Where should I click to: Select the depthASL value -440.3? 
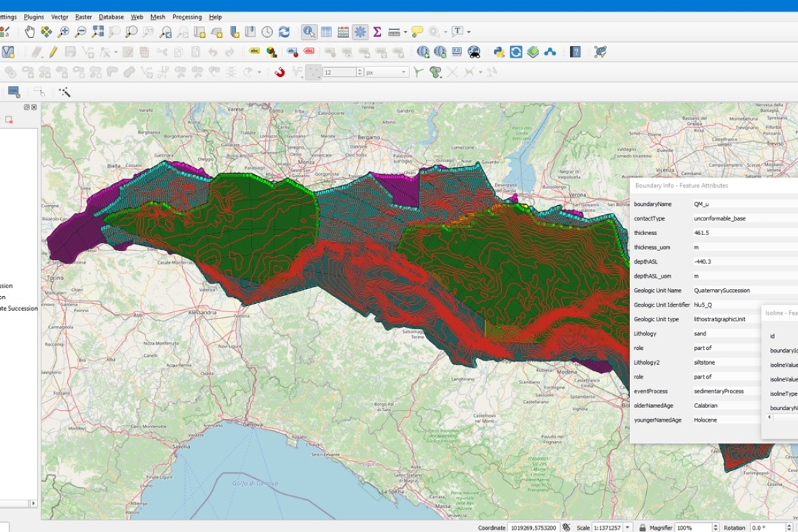point(702,262)
